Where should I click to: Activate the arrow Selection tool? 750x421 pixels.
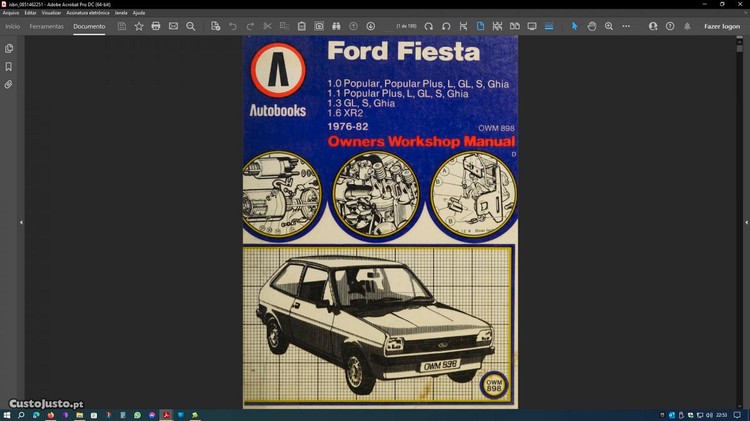point(575,26)
